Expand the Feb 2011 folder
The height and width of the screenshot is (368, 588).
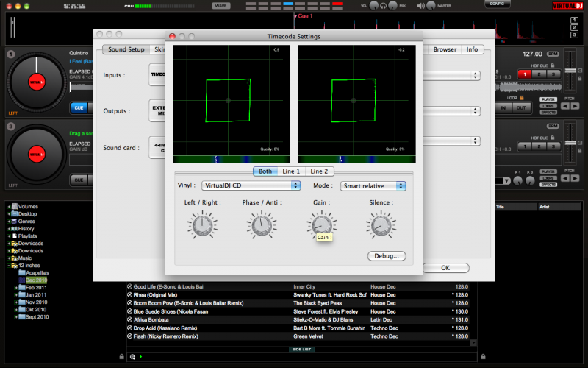15,288
